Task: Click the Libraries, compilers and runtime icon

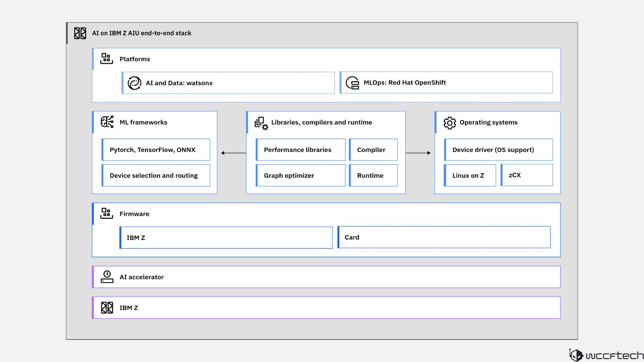Action: click(x=261, y=123)
